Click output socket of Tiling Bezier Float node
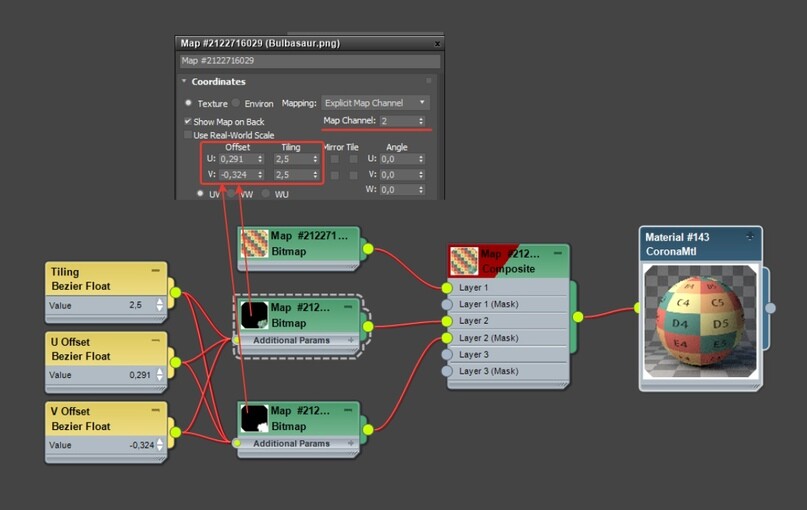 176,292
